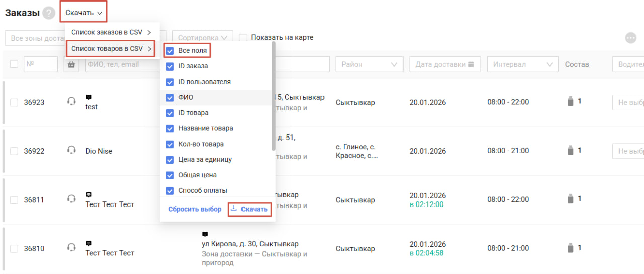
Task: Select Список заказов в CSV menu item
Action: pyautogui.click(x=111, y=32)
